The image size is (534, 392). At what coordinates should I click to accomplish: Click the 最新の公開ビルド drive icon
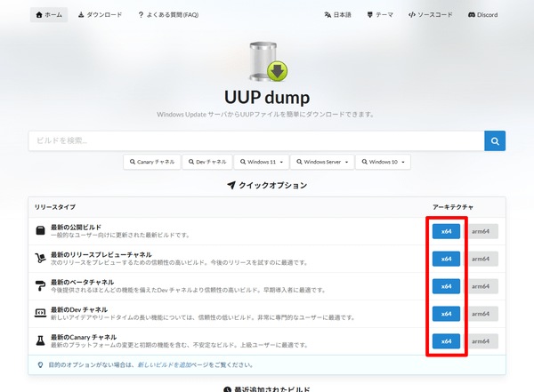(x=41, y=231)
